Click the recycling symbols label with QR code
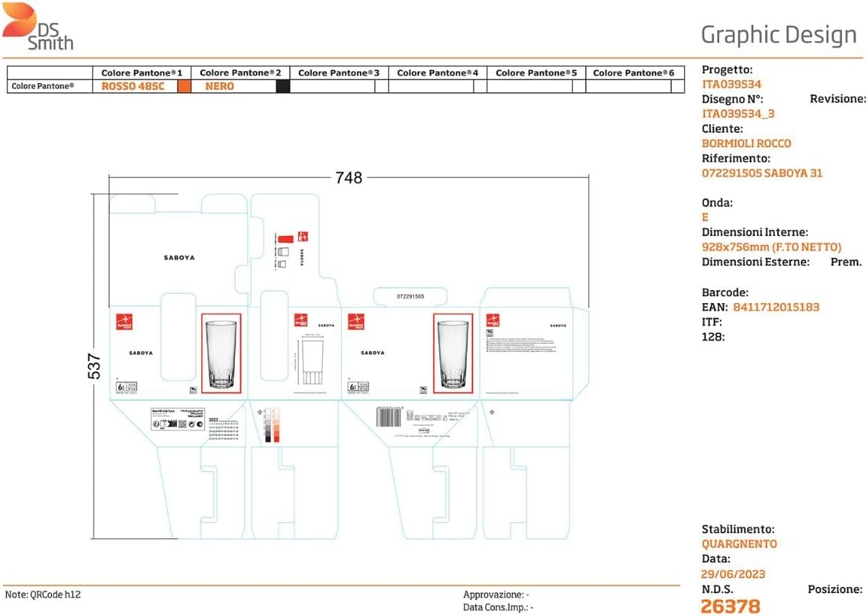The width and height of the screenshot is (868, 616). [x=178, y=418]
